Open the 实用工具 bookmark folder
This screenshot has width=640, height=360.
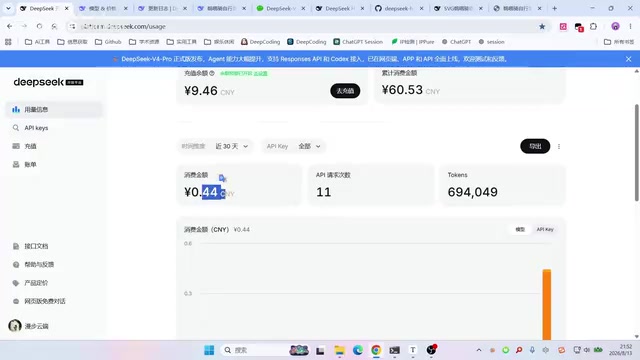point(182,42)
